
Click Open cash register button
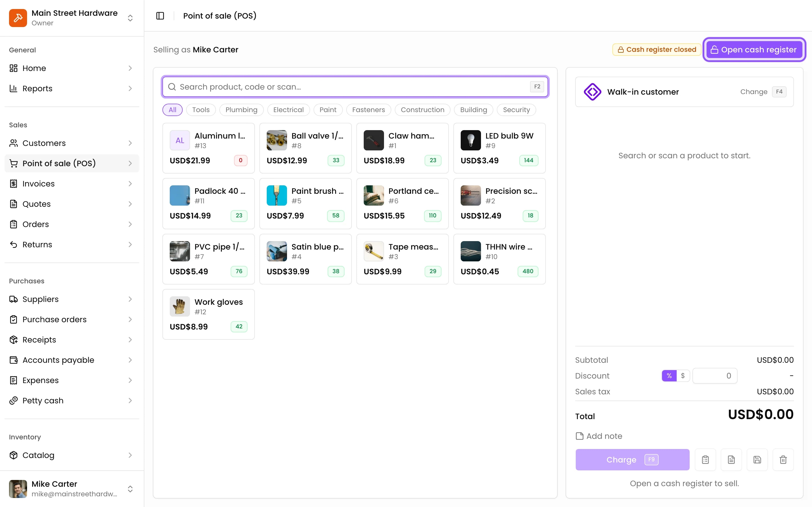[x=754, y=50]
